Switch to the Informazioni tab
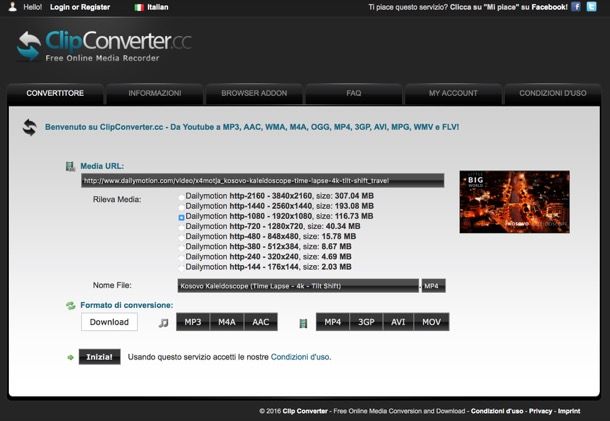The image size is (610, 421). pyautogui.click(x=154, y=94)
